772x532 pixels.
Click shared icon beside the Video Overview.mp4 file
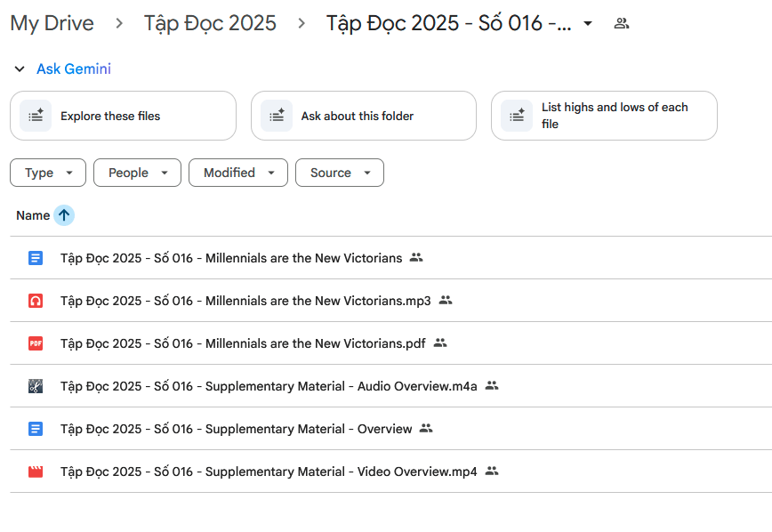pyautogui.click(x=492, y=472)
